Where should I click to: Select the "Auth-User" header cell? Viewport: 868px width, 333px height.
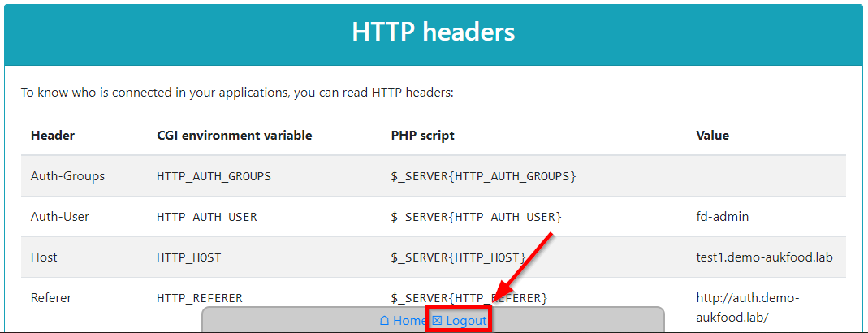tap(60, 217)
